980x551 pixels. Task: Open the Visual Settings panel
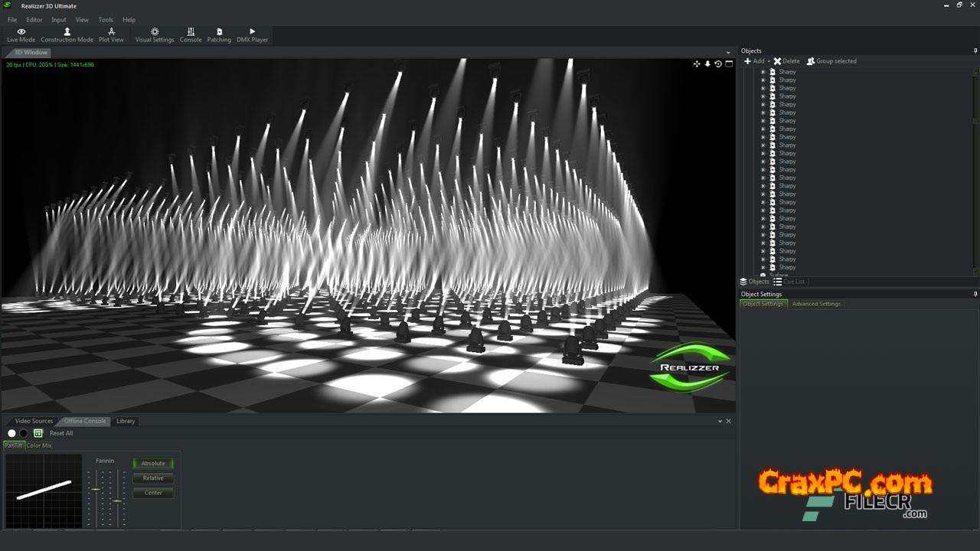[x=155, y=35]
